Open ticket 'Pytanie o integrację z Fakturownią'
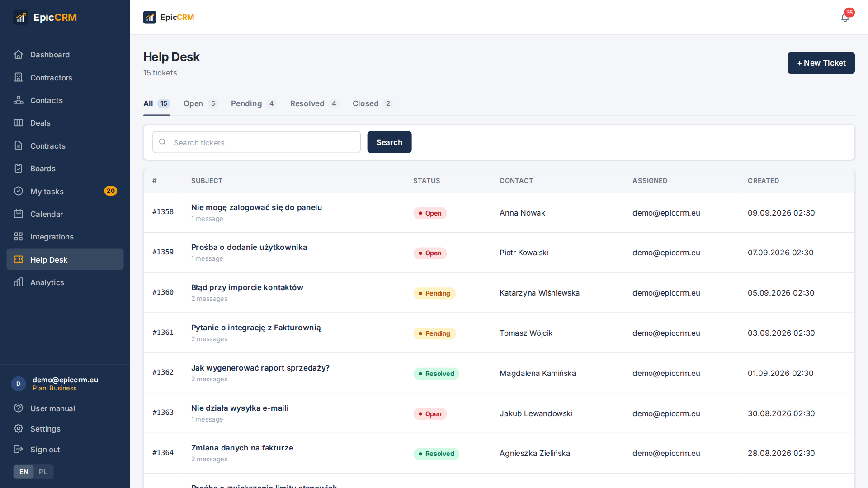868x488 pixels. pyautogui.click(x=256, y=328)
